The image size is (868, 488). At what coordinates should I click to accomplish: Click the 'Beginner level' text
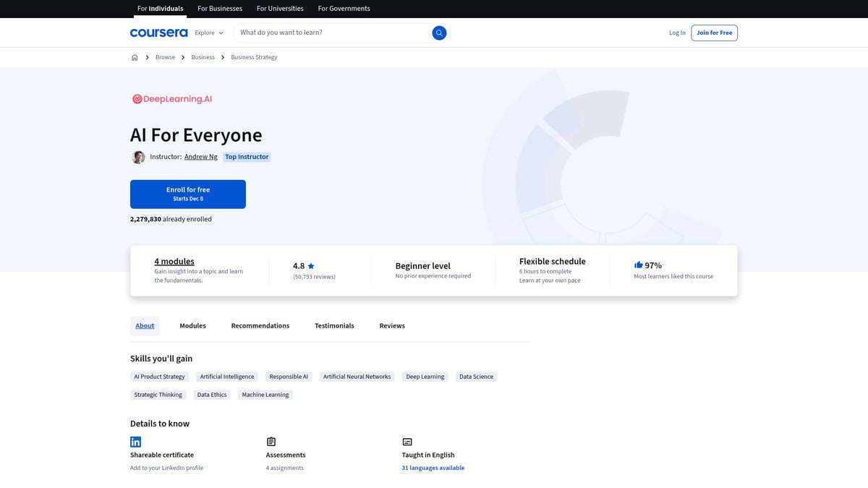(x=423, y=266)
